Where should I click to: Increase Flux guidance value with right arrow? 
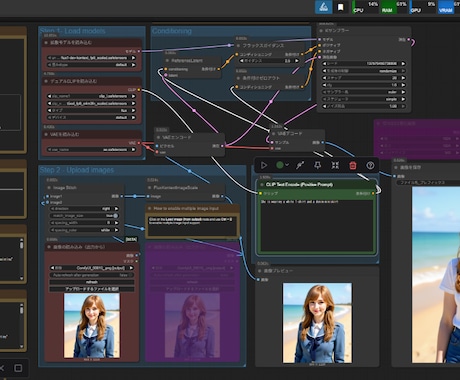tap(296, 61)
